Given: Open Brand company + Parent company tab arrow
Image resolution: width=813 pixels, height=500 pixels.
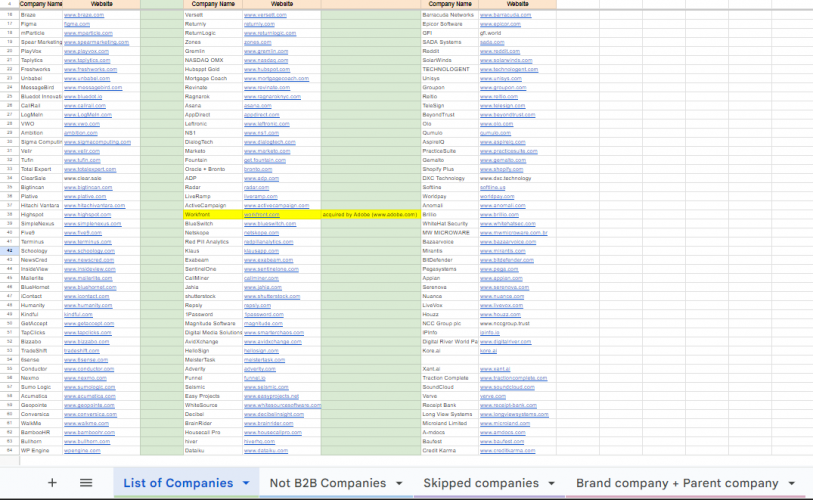Looking at the screenshot, I should click(x=791, y=483).
